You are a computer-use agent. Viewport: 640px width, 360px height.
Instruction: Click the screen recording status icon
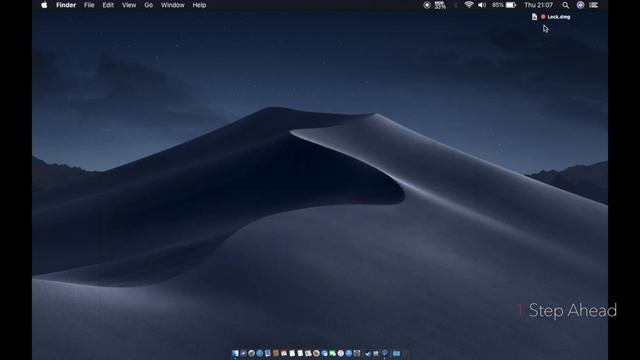427,5
